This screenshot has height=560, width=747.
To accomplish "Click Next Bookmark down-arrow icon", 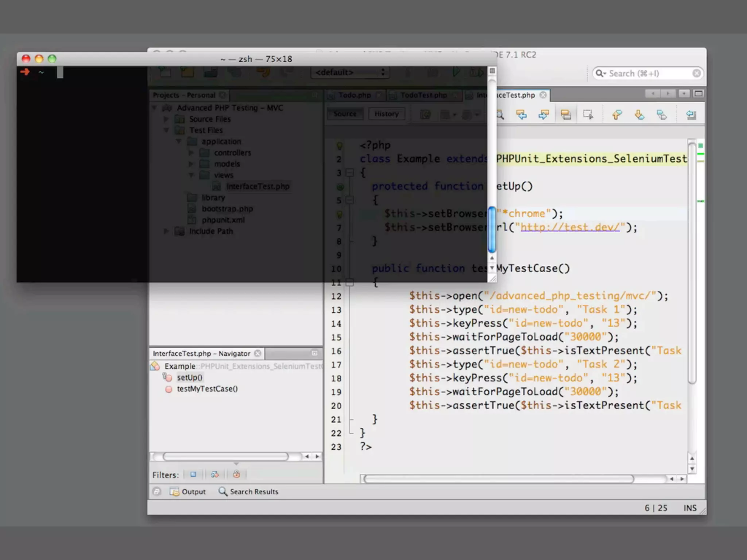I will [x=639, y=115].
